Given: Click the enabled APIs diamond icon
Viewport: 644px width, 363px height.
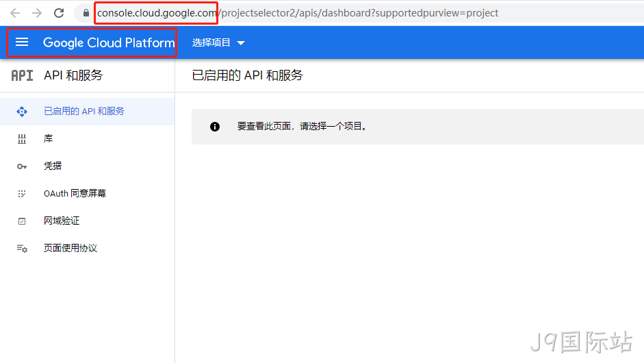Looking at the screenshot, I should click(22, 112).
